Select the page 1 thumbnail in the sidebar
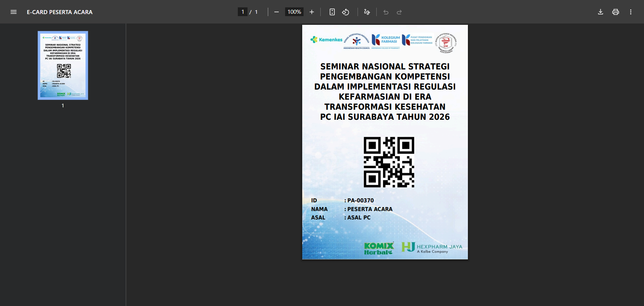 coord(63,65)
